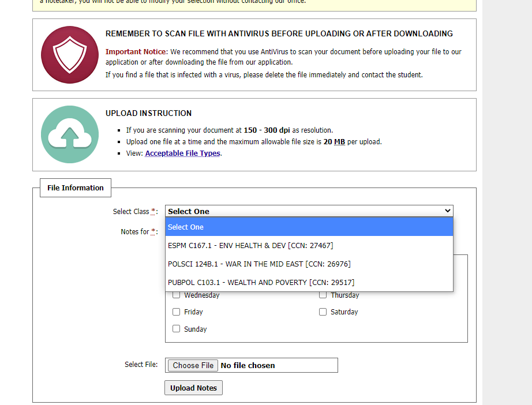Open the Acceptable File Types link
This screenshot has width=532, height=405.
click(182, 153)
